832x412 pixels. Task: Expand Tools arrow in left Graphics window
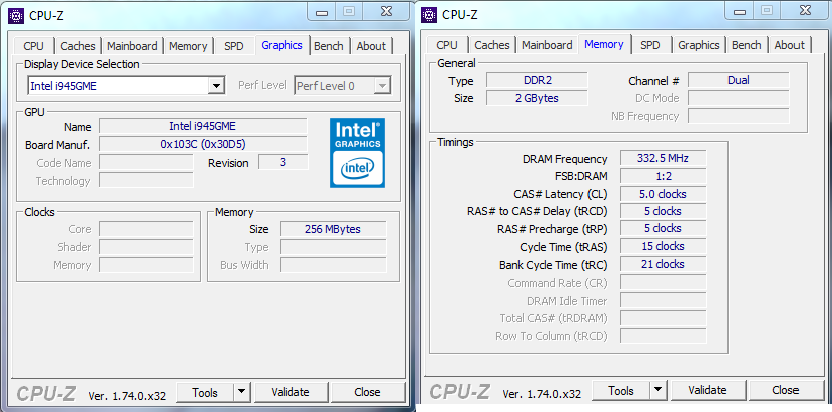tap(241, 392)
